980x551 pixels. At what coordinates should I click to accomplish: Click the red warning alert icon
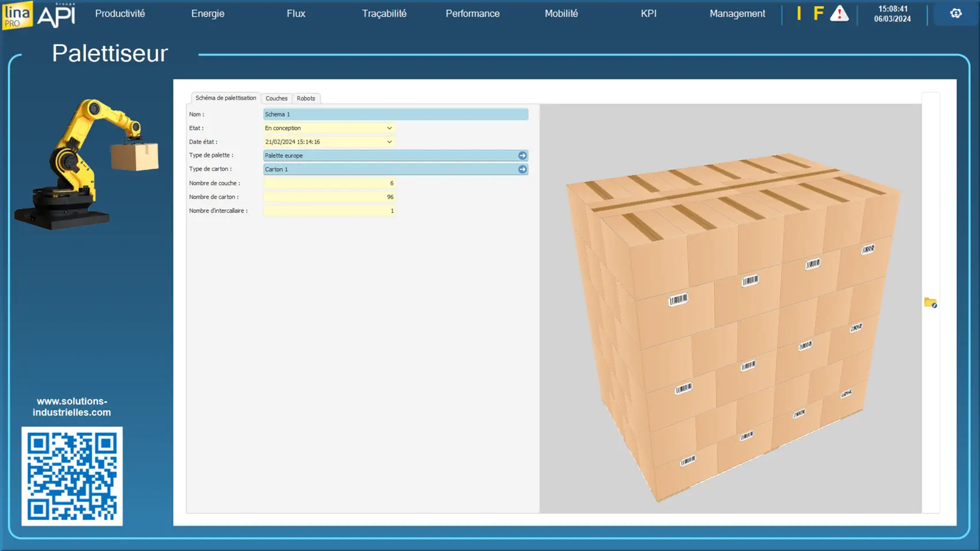click(x=839, y=13)
